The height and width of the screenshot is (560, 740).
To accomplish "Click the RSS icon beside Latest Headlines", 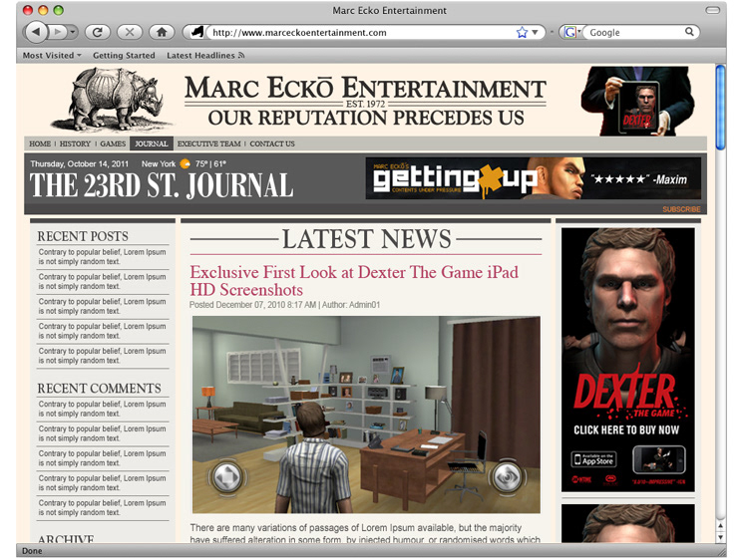I will coord(241,56).
